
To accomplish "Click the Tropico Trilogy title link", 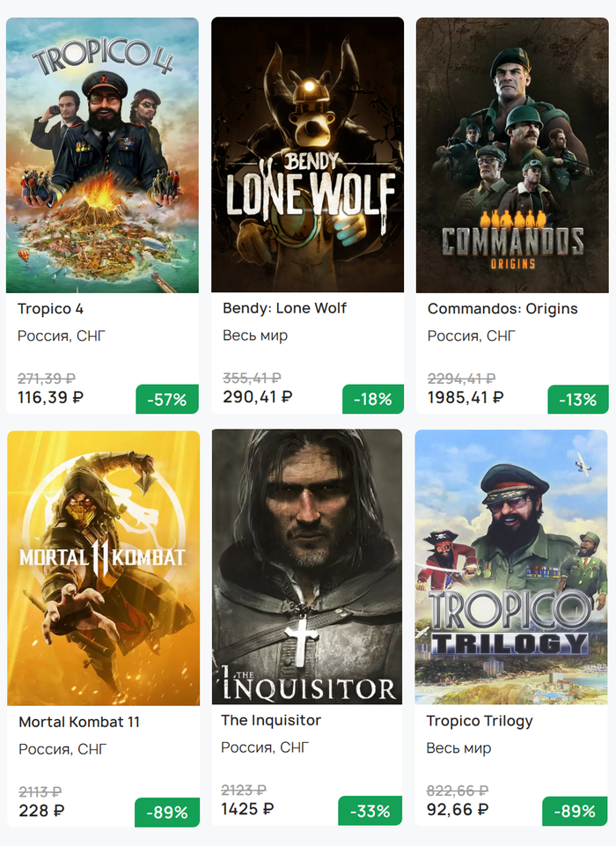I will [x=480, y=721].
